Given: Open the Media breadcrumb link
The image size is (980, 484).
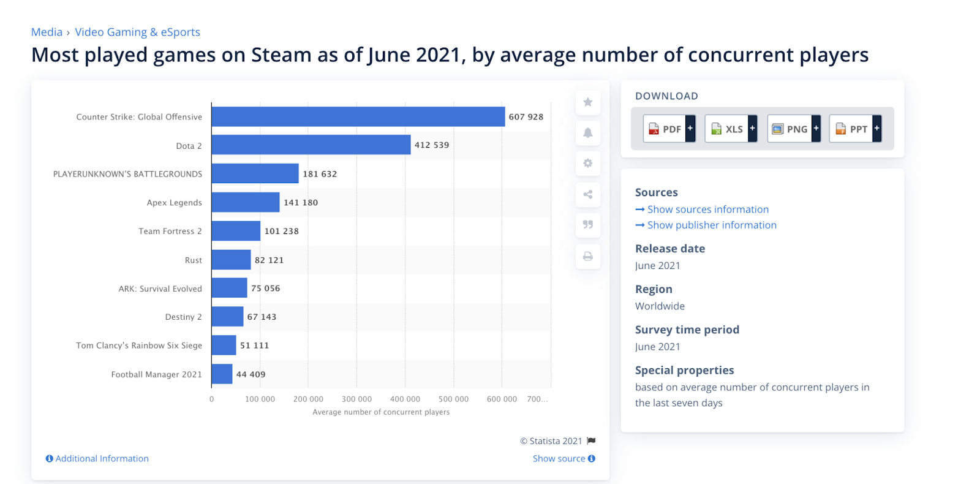Looking at the screenshot, I should [x=47, y=32].
